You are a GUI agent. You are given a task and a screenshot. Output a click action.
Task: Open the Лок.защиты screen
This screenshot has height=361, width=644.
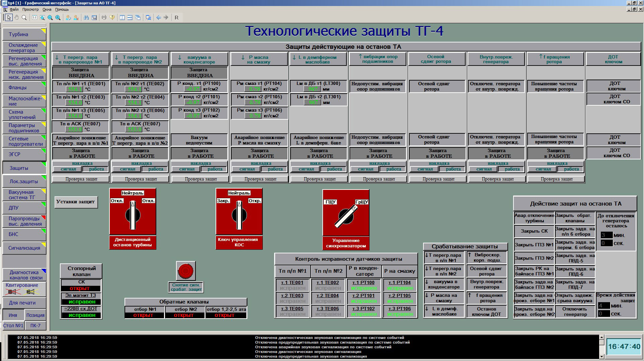coord(24,182)
